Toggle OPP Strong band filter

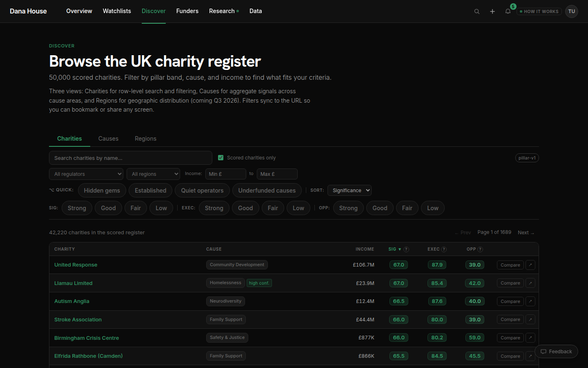tap(348, 208)
